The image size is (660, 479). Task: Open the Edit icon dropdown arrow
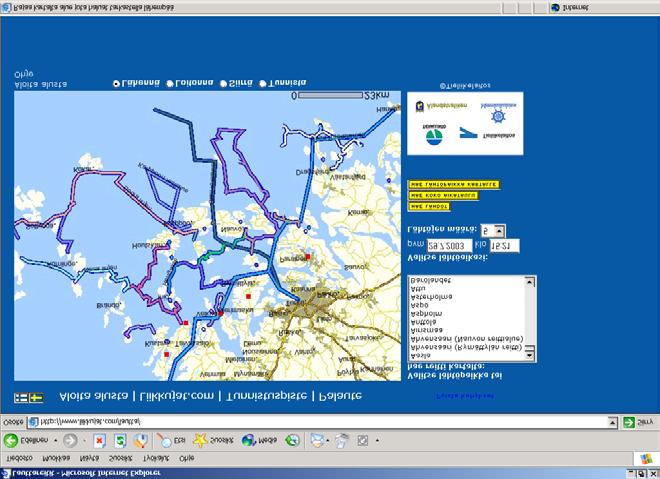[x=377, y=441]
